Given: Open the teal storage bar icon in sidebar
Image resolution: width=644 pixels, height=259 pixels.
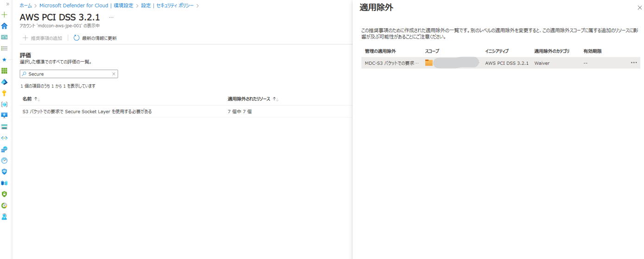Looking at the screenshot, I should coord(4,127).
